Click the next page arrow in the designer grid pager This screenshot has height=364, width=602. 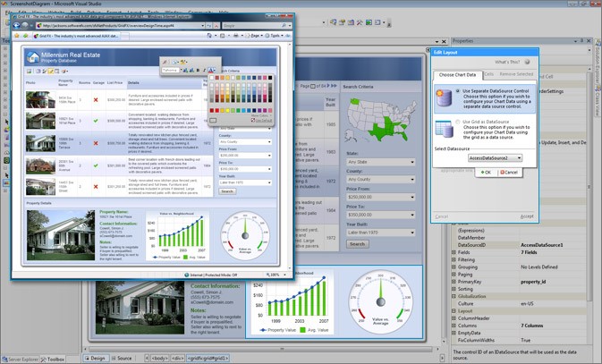point(328,86)
